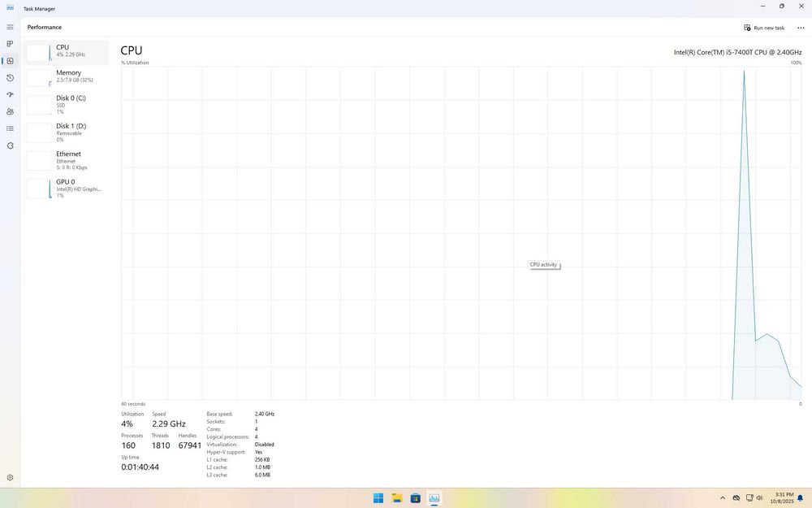The width and height of the screenshot is (812, 508).
Task: Click the Threads count 1810
Action: click(161, 445)
